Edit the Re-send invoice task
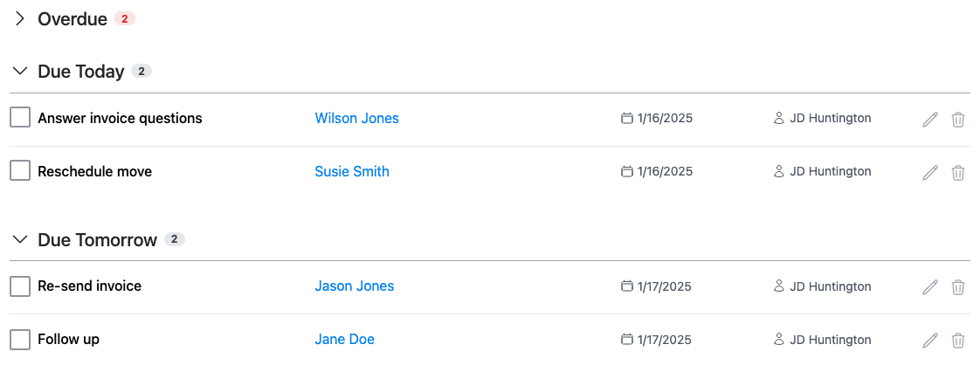Image resolution: width=980 pixels, height=372 pixels. tap(930, 287)
